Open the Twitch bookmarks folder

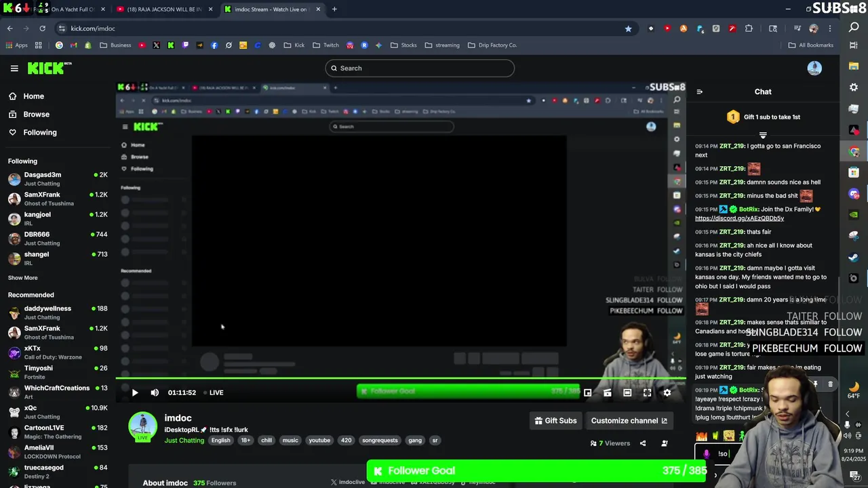pyautogui.click(x=325, y=45)
